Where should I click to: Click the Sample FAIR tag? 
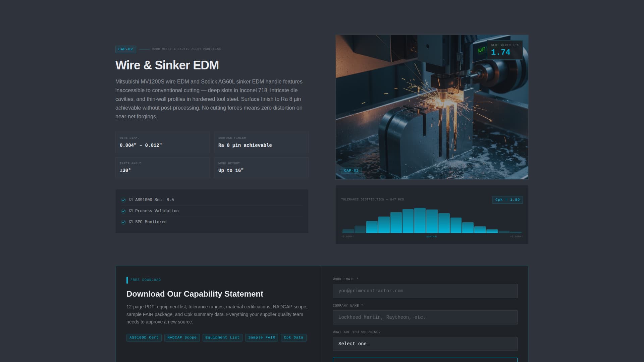262,338
